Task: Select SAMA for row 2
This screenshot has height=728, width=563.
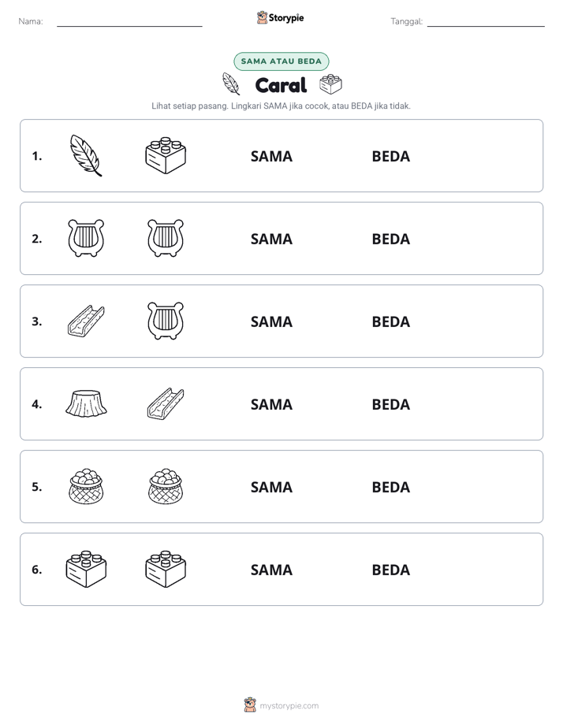Action: 271,239
